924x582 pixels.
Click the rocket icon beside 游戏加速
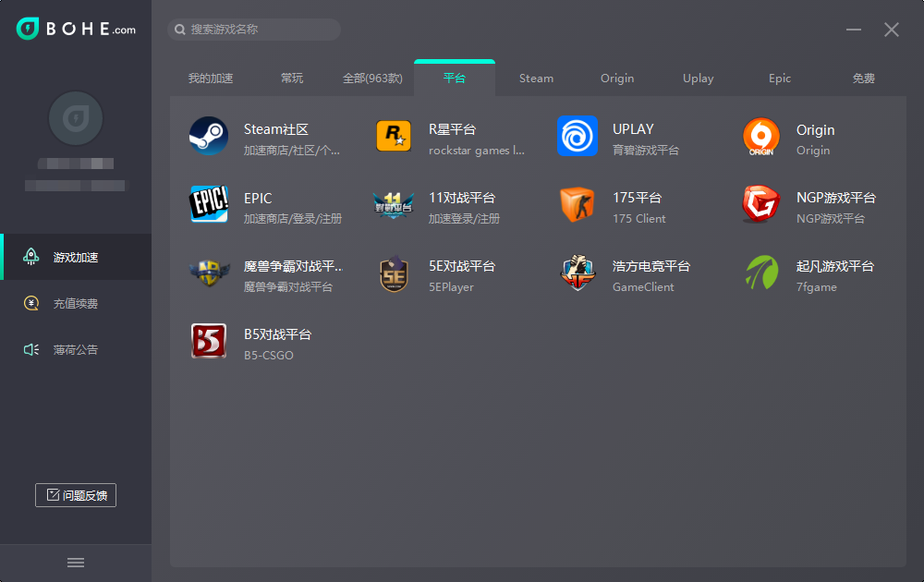point(31,257)
